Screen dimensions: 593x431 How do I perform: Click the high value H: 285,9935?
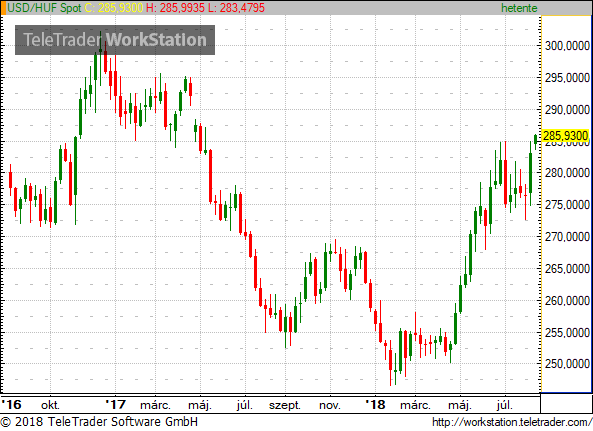[175, 8]
